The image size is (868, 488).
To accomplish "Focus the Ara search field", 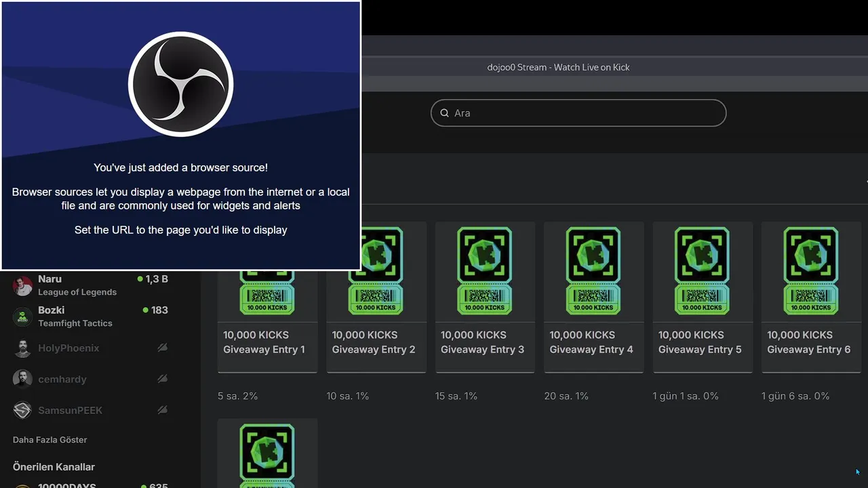I will pos(578,113).
